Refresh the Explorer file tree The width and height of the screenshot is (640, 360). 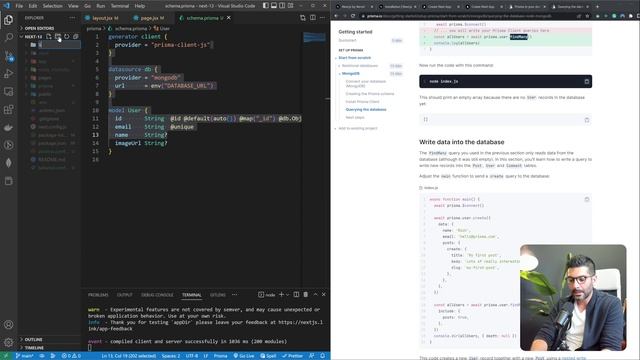tap(67, 36)
